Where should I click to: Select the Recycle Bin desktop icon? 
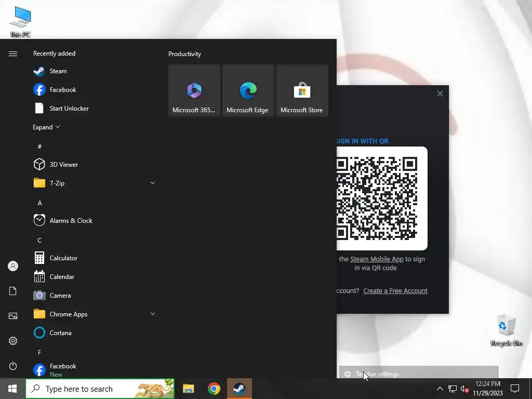(x=506, y=330)
